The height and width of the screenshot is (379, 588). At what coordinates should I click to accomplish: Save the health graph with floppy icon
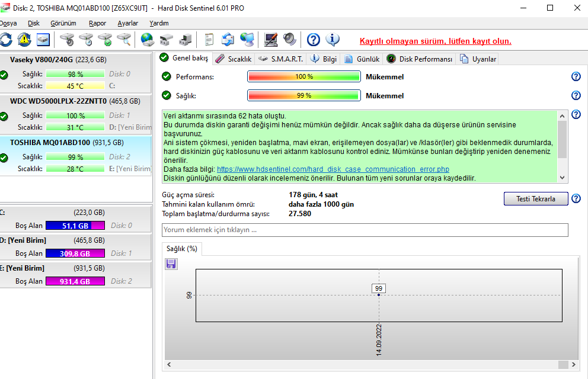point(171,264)
